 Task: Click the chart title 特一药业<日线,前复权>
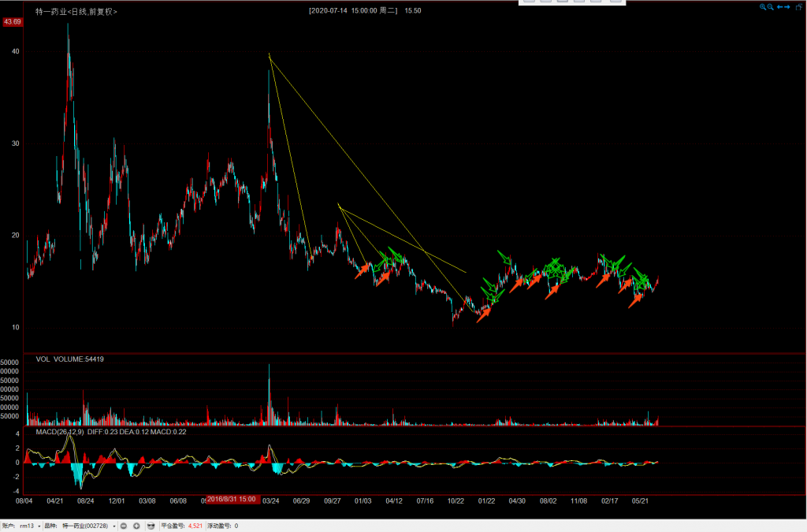(x=76, y=11)
